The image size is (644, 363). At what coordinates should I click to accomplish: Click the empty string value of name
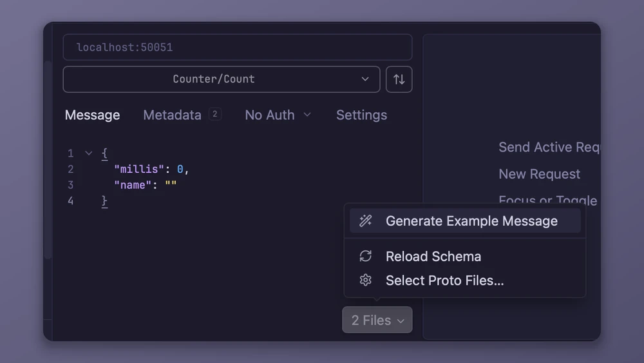[x=171, y=184]
